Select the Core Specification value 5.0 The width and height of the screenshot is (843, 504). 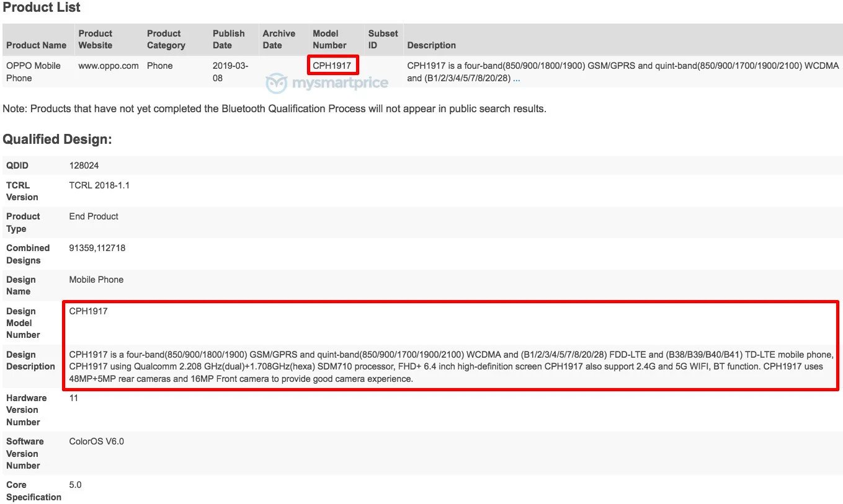(75, 485)
